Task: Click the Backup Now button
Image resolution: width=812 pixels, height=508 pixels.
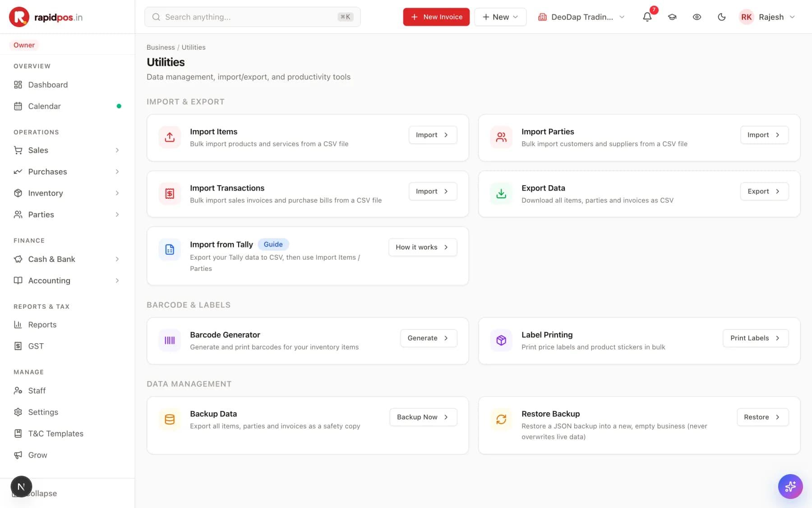Action: pos(423,417)
